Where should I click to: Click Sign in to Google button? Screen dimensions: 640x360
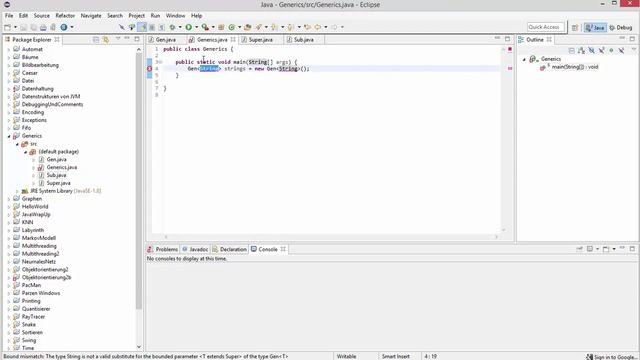pos(611,357)
